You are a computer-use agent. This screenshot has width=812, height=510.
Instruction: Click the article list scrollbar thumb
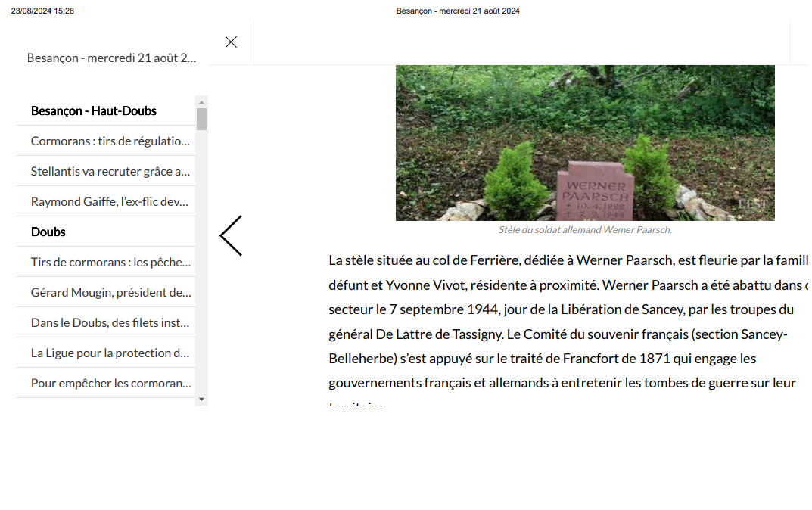[201, 119]
